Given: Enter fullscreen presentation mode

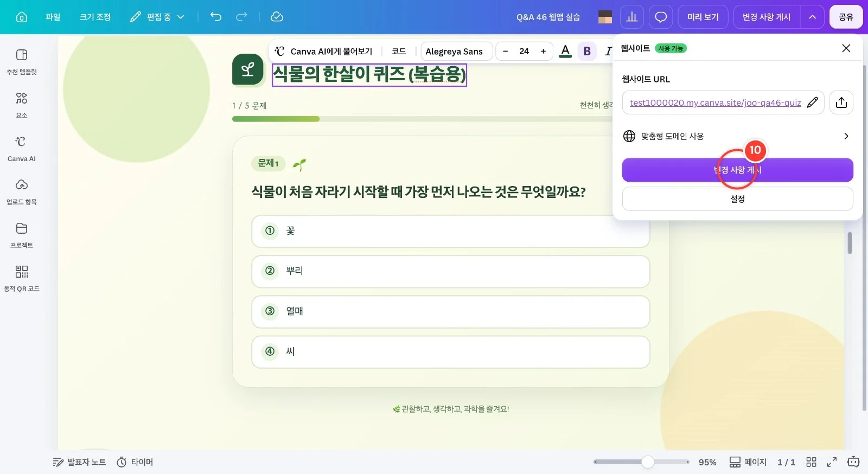Looking at the screenshot, I should point(832,462).
